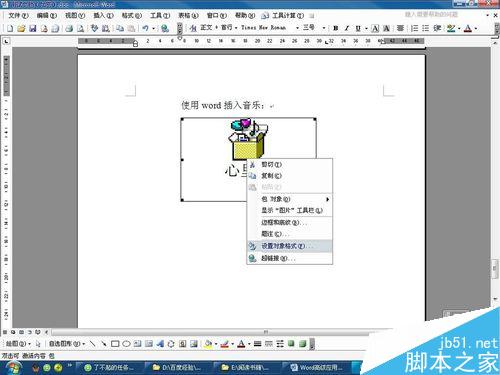This screenshot has width=500, height=375.
Task: Open the 视图 (View) menu
Action: tap(75, 15)
